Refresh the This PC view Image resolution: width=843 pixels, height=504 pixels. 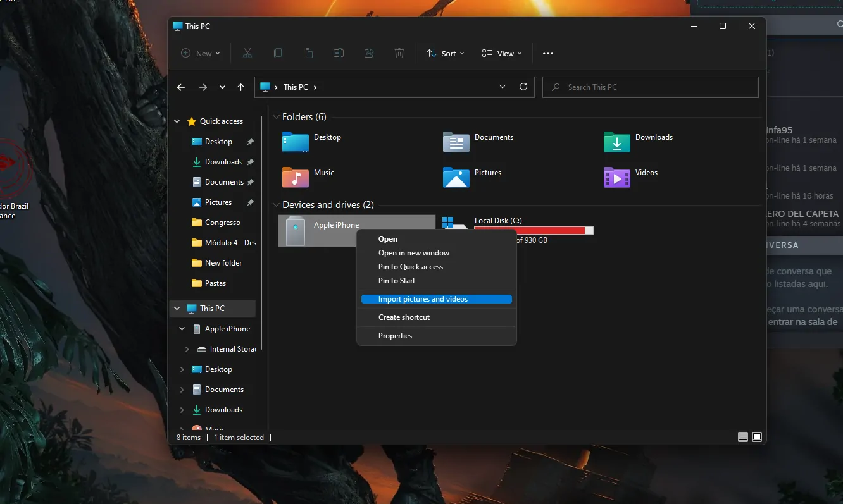523,87
